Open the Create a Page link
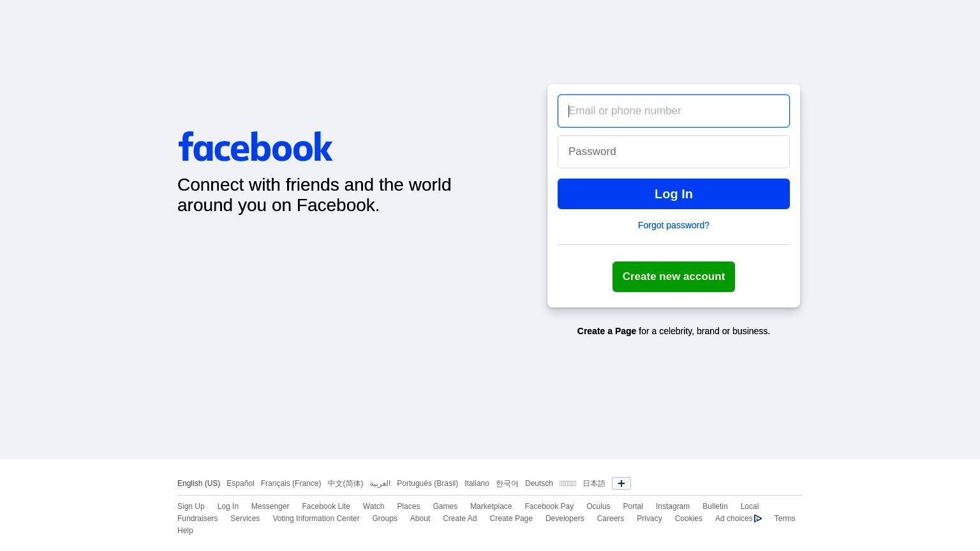The image size is (980, 551). [607, 331]
